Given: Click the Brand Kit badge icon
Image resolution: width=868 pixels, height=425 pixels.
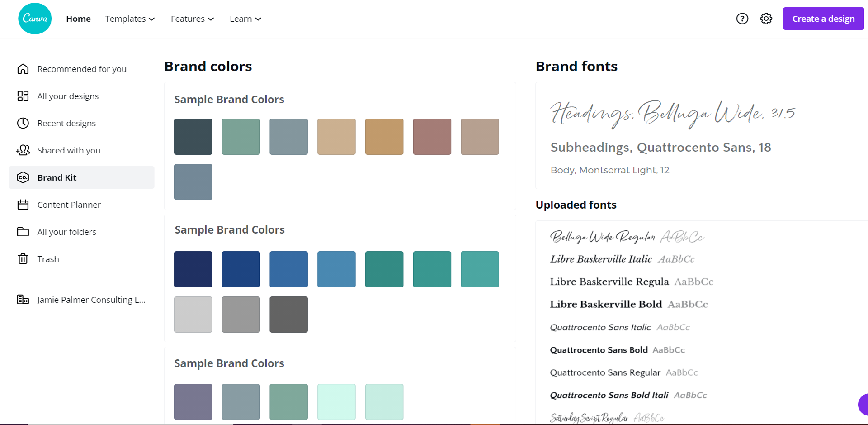Looking at the screenshot, I should (23, 177).
